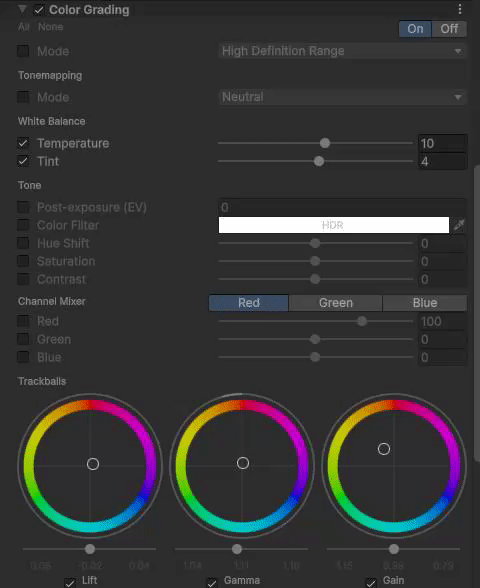Click the Off button
This screenshot has height=588, width=480.
point(449,29)
